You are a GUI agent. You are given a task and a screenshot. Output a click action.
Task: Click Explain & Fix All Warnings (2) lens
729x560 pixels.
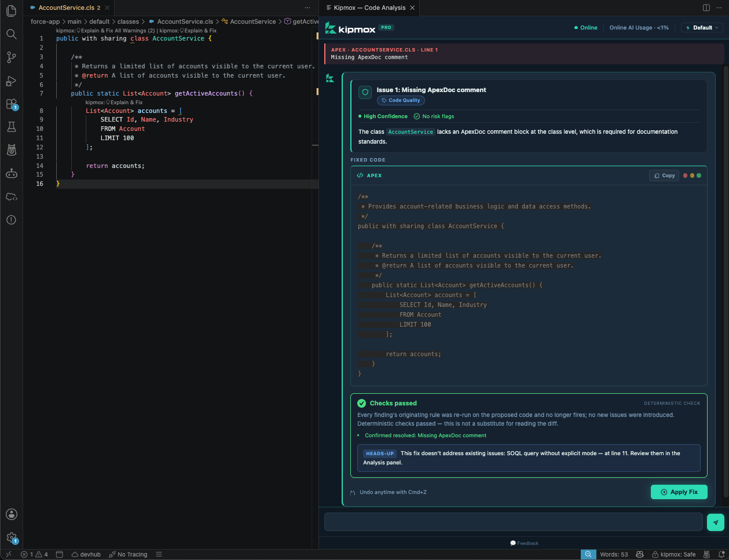(105, 31)
